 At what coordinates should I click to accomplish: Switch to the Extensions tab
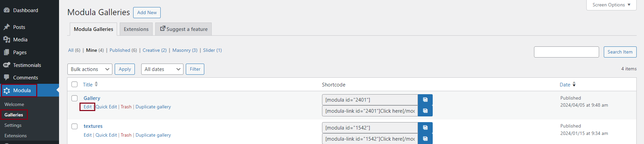[136, 29]
